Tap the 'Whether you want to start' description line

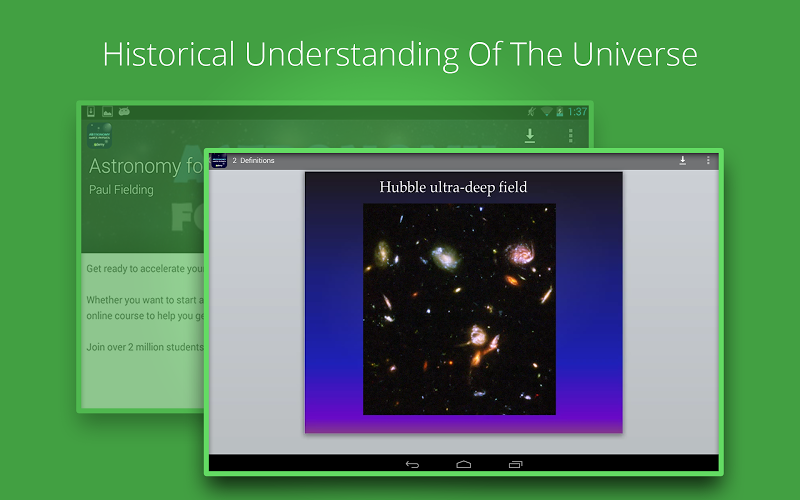[145, 300]
